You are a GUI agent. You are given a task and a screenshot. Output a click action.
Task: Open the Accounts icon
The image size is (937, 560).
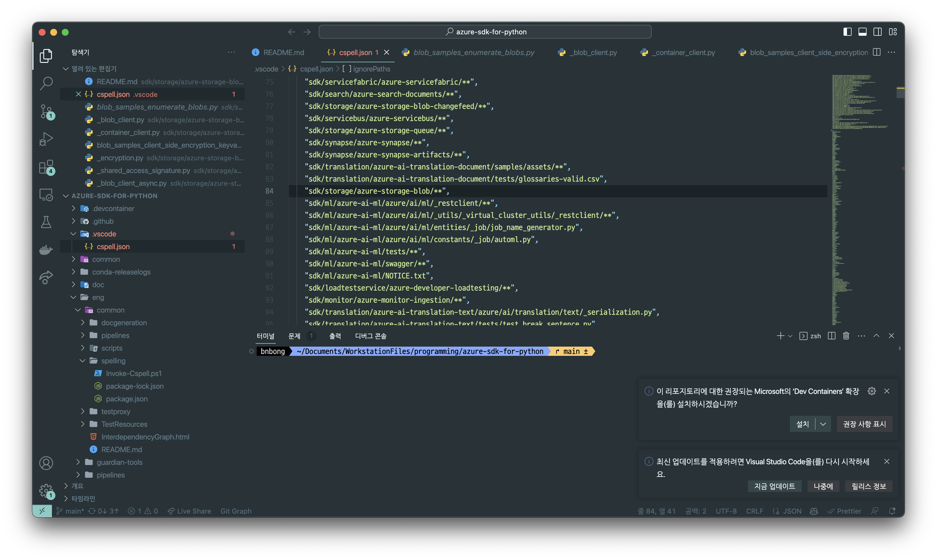tap(46, 463)
